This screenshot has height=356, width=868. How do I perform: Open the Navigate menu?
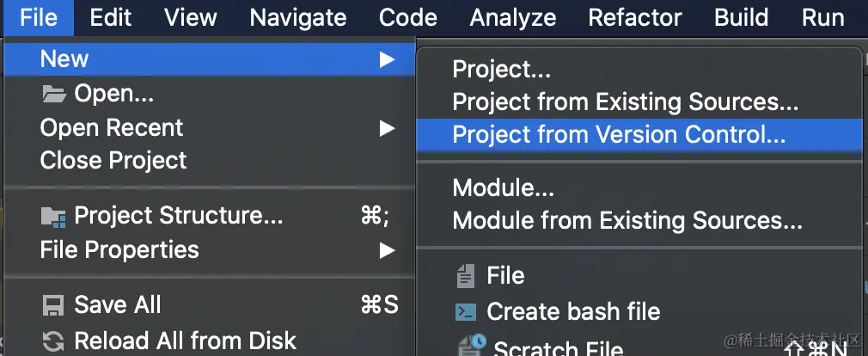[x=298, y=17]
